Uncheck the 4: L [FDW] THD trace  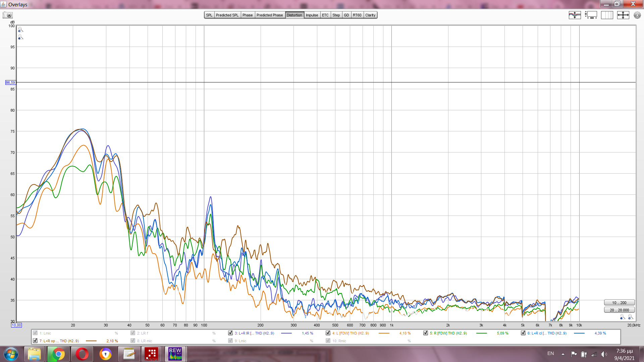(x=328, y=333)
